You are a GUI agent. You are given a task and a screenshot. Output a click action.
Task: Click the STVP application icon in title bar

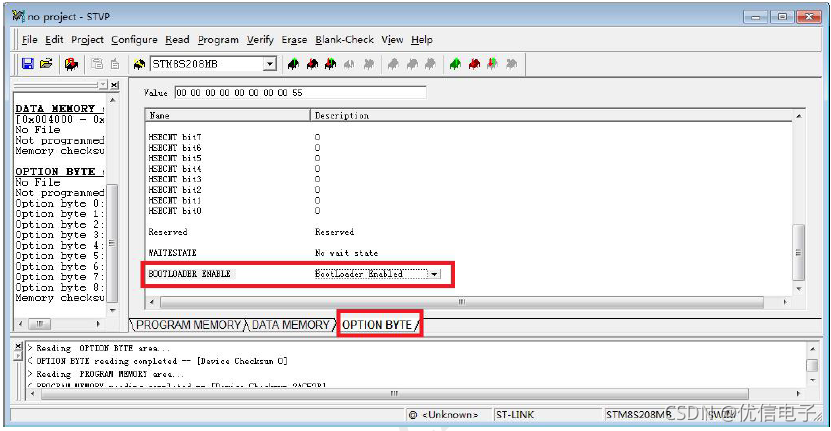pyautogui.click(x=19, y=16)
